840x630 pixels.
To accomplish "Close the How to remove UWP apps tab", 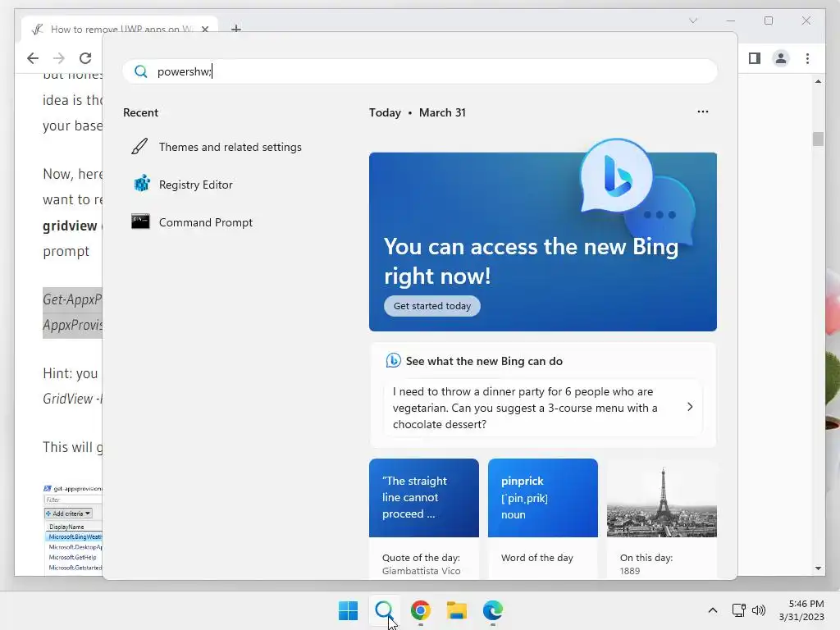I will 204,29.
